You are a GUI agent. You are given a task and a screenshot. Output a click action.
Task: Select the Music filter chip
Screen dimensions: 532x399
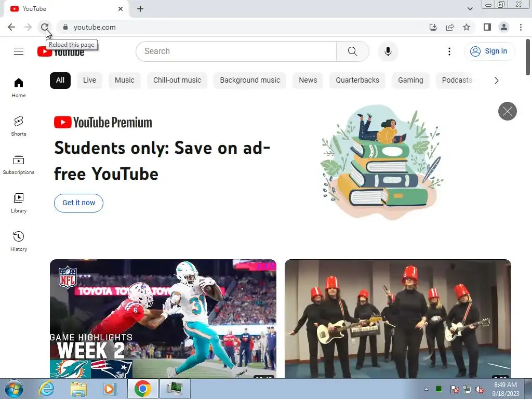[x=125, y=81]
